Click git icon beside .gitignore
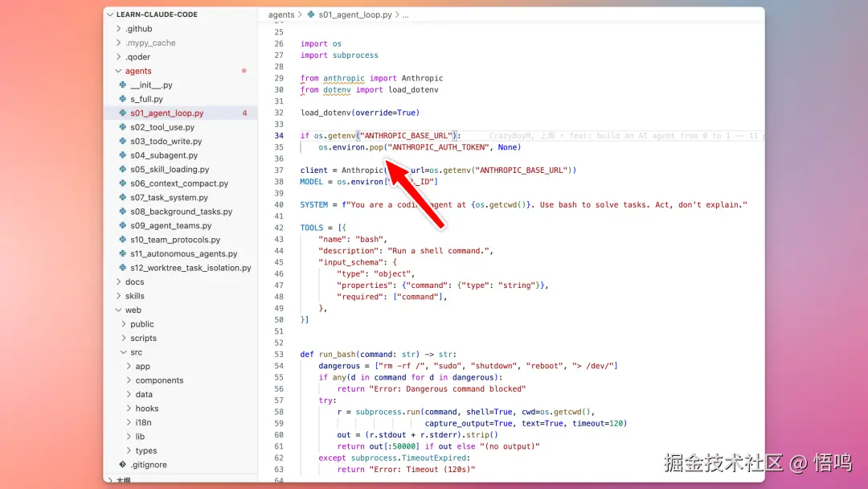The image size is (868, 489). (123, 465)
